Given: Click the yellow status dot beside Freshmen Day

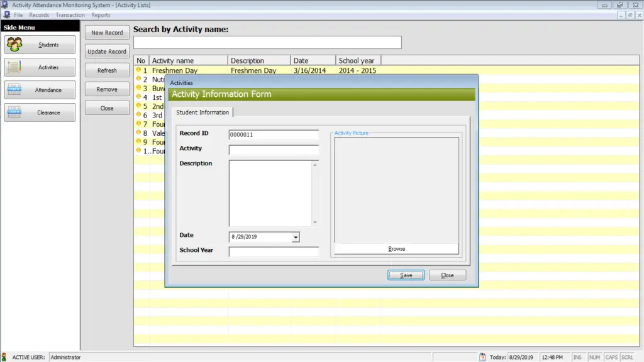Looking at the screenshot, I should click(138, 70).
